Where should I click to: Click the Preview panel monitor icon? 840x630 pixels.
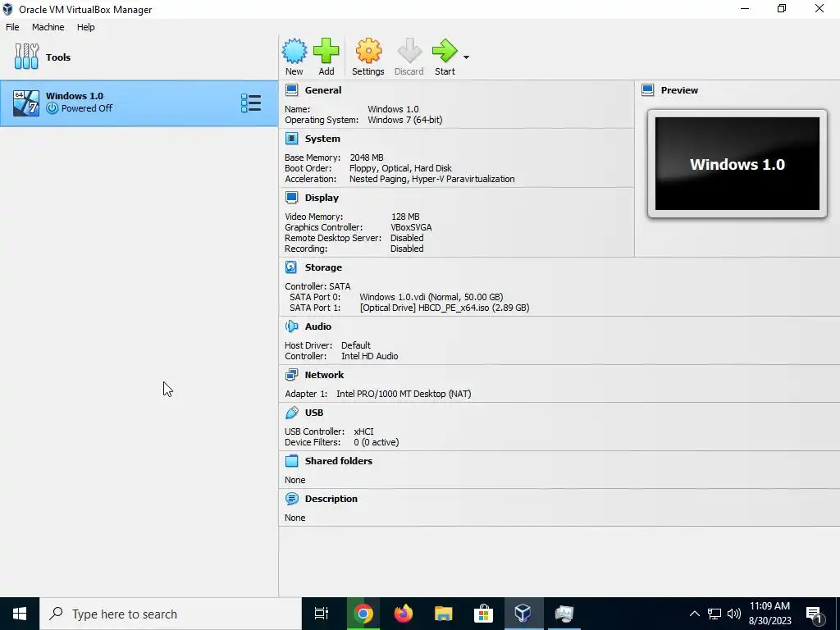[648, 90]
